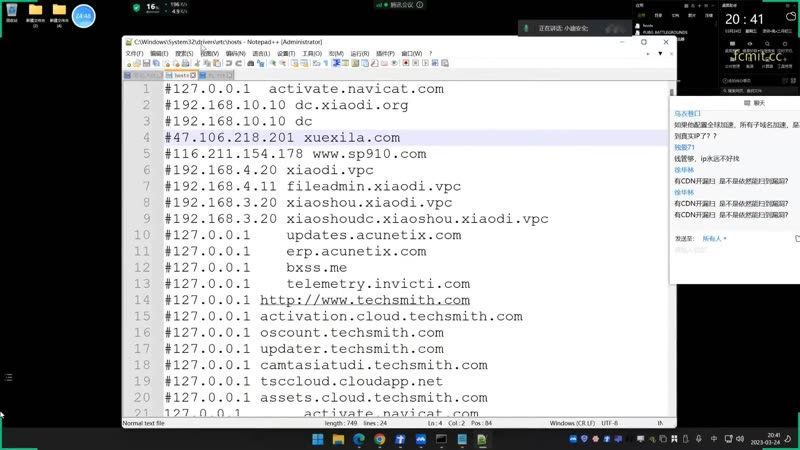Click the weather cloud icon beside 20:41 clock
This screenshot has width=800, height=450.
(791, 17)
